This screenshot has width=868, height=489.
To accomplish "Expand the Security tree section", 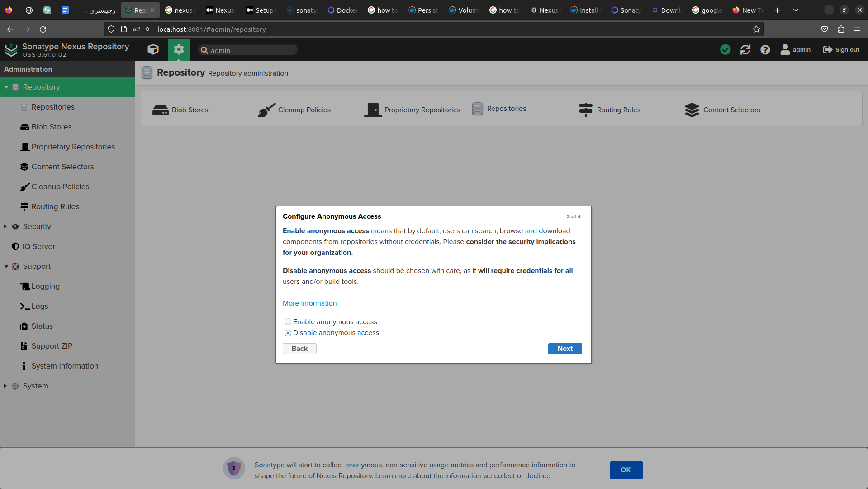I will coord(5,226).
